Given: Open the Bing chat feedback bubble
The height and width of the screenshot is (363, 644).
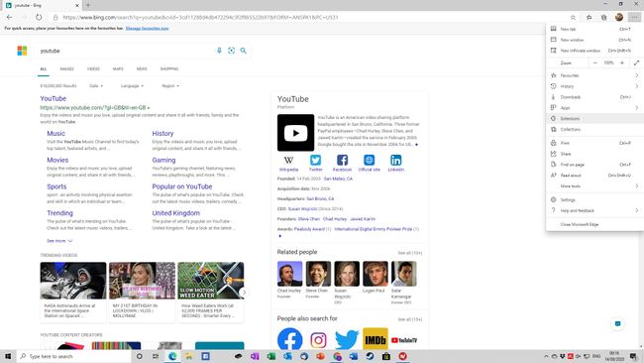Looking at the screenshot, I should [x=617, y=323].
